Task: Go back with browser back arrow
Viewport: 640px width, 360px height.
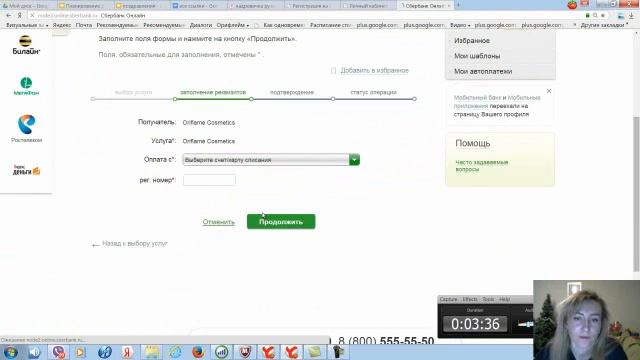Action: [x=9, y=15]
